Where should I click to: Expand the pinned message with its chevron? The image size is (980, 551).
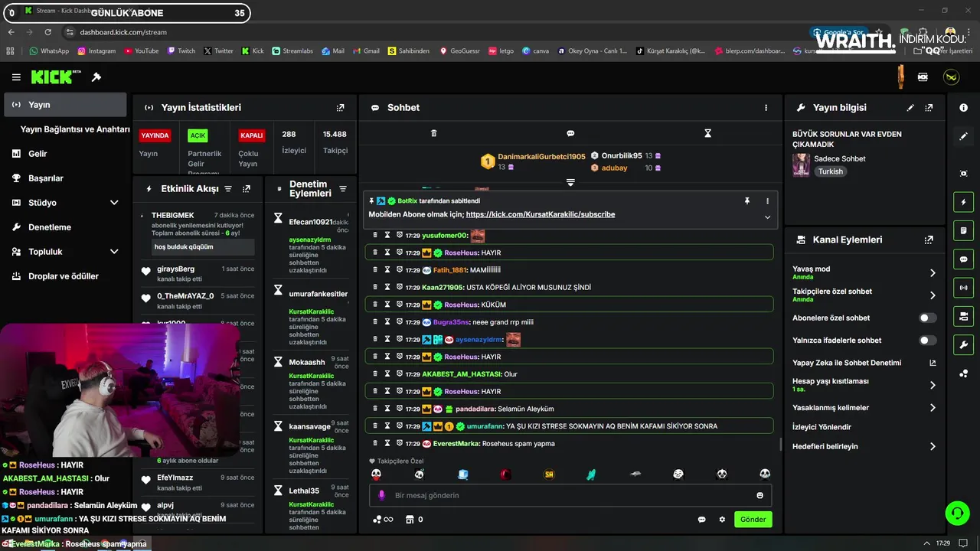tap(767, 217)
